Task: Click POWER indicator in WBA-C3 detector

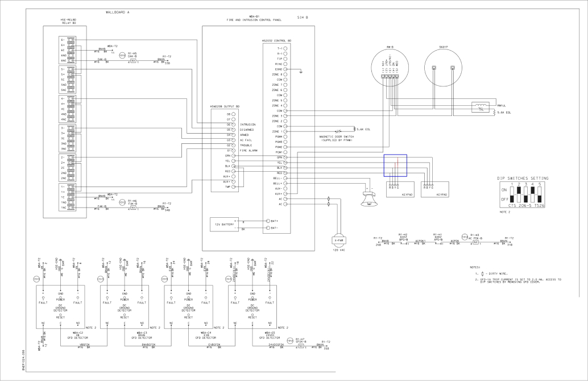Action: click(125, 297)
